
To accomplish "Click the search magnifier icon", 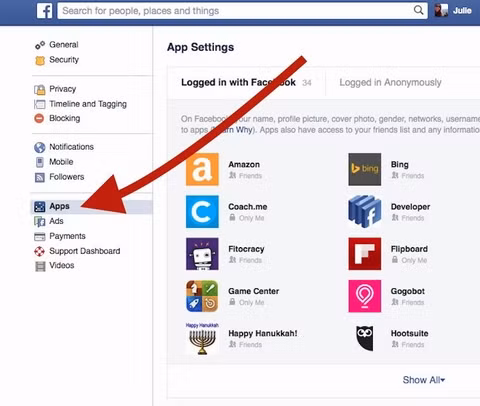I will click(419, 10).
